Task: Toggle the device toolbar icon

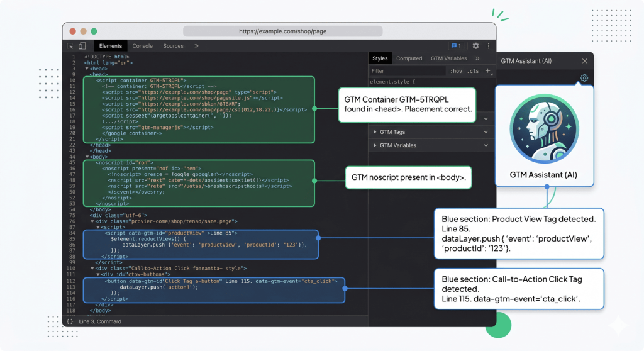Action: 82,46
